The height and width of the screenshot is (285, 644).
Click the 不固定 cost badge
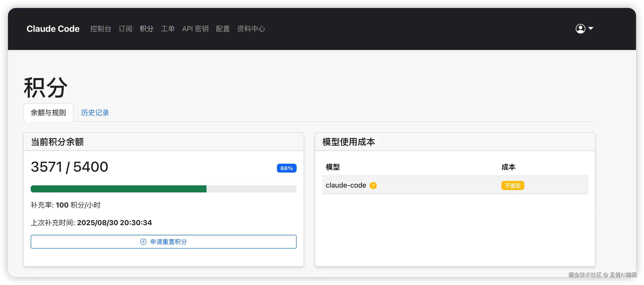click(513, 186)
